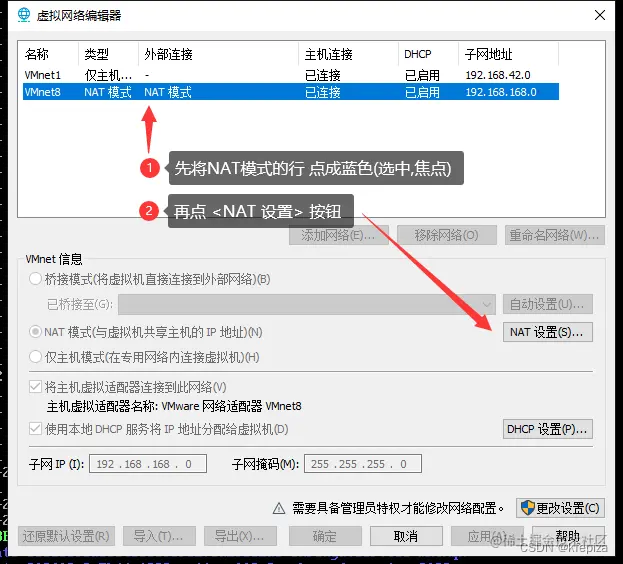
Task: Sort by DHCP column header
Action: click(429, 54)
